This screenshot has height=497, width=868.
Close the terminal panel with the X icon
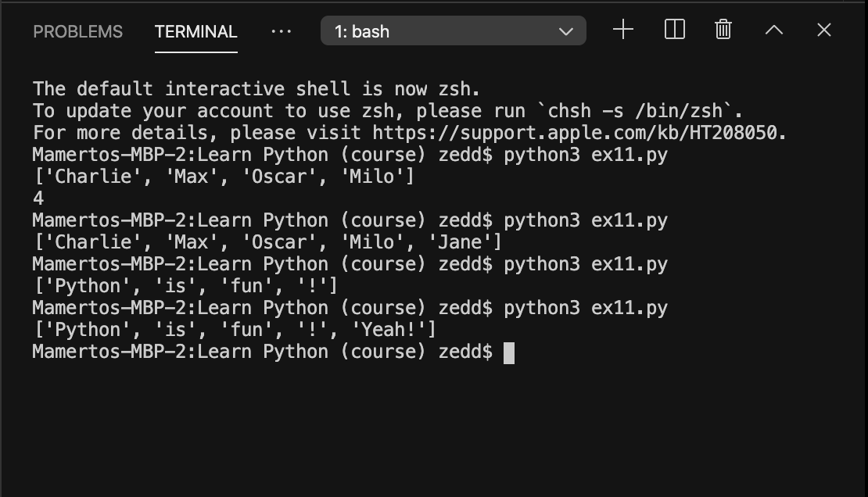823,30
